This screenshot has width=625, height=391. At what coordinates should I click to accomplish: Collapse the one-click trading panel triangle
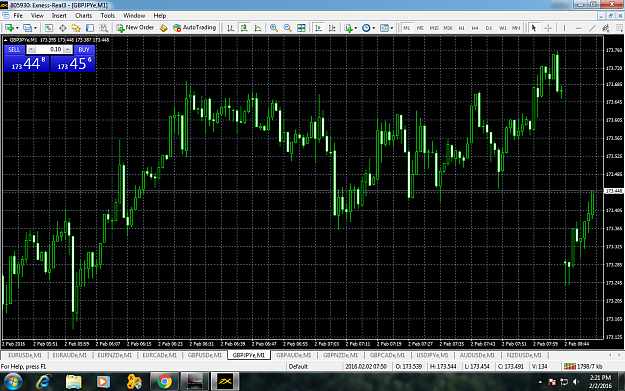(6, 40)
